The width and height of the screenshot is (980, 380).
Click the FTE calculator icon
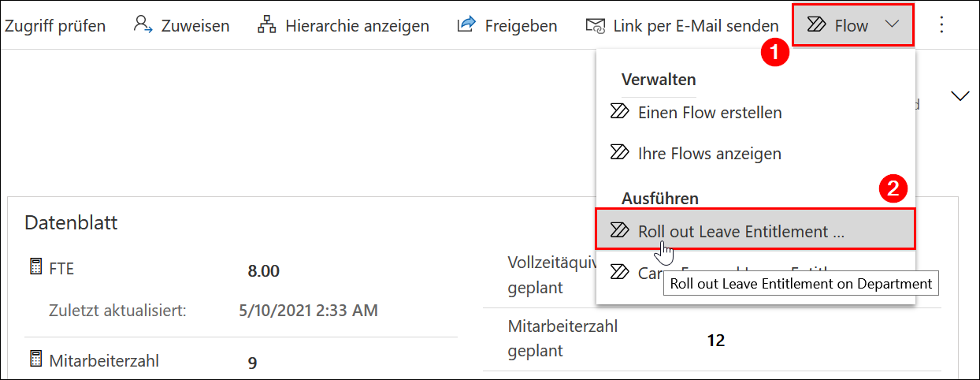click(35, 268)
